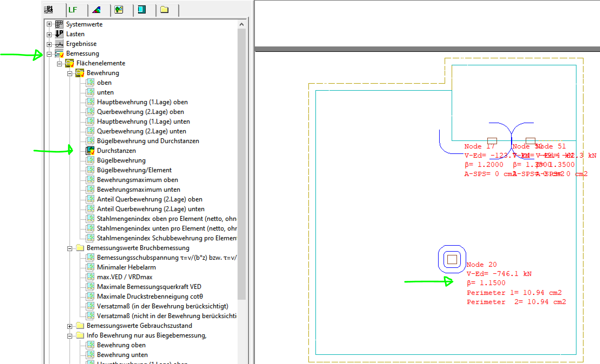Expand the Lasten node
Screen dimensions: 600x364
click(49, 34)
